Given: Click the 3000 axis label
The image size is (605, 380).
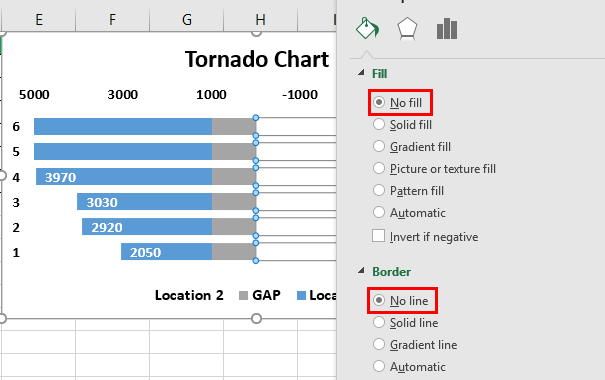Looking at the screenshot, I should coord(123,95).
